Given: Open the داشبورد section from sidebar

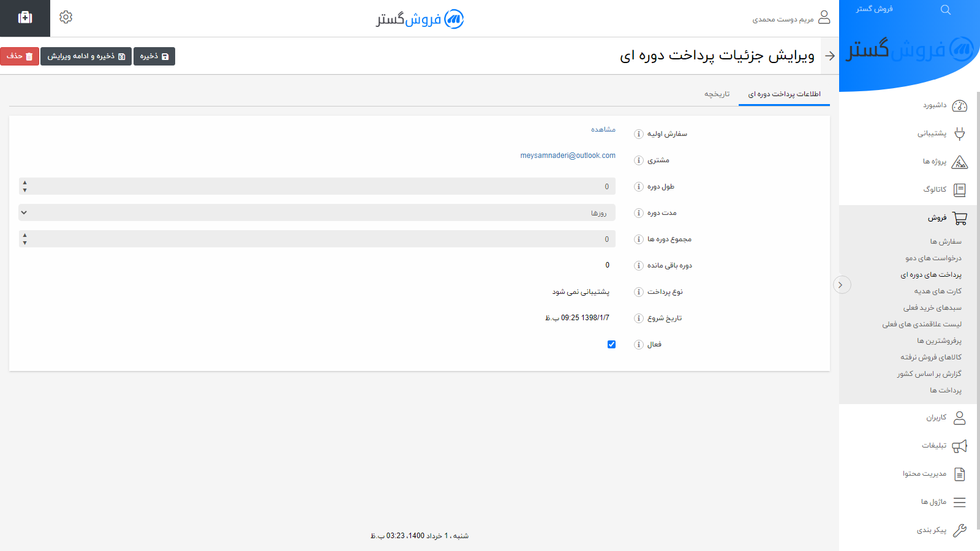Looking at the screenshot, I should point(960,105).
